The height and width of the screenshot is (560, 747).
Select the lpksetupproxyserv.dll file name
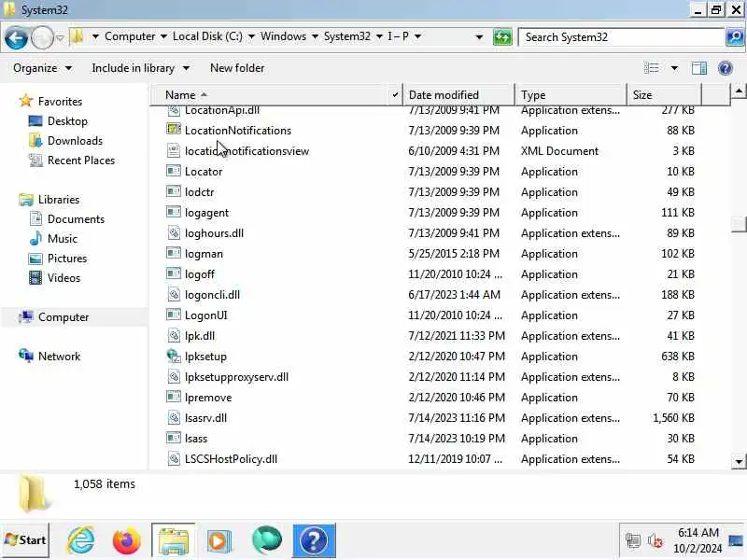(x=236, y=377)
